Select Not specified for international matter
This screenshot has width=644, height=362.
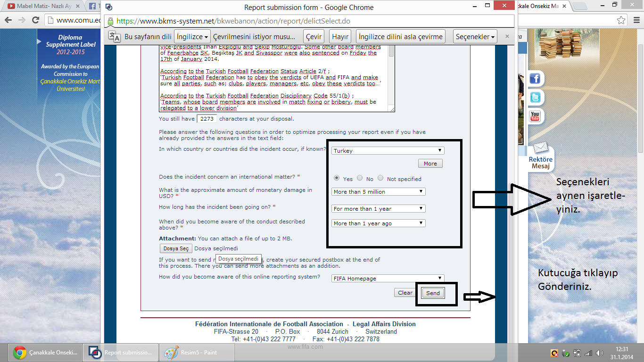(x=380, y=178)
